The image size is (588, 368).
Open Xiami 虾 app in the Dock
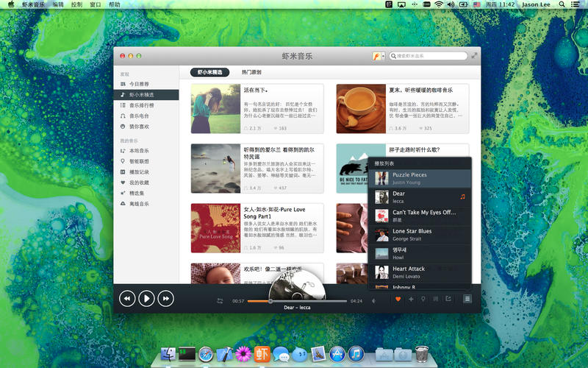pyautogui.click(x=262, y=354)
